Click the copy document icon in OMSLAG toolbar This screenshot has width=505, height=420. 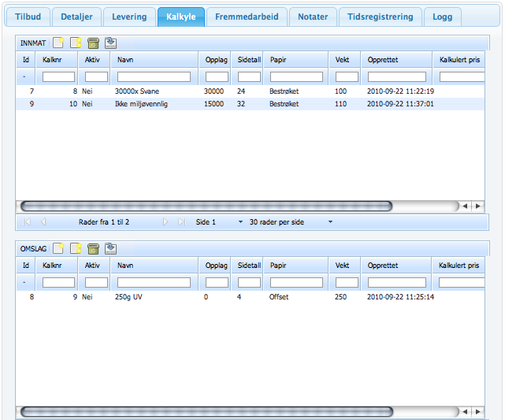click(76, 248)
